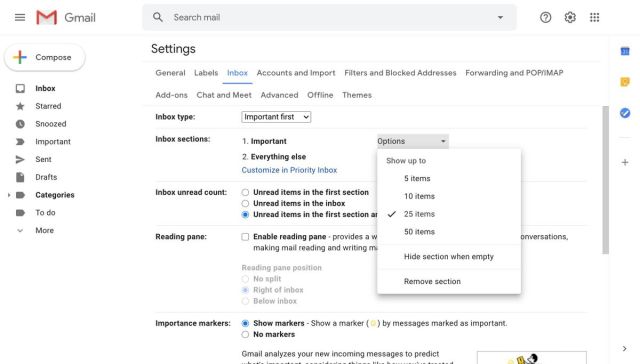Select No markers radio button

click(x=245, y=335)
